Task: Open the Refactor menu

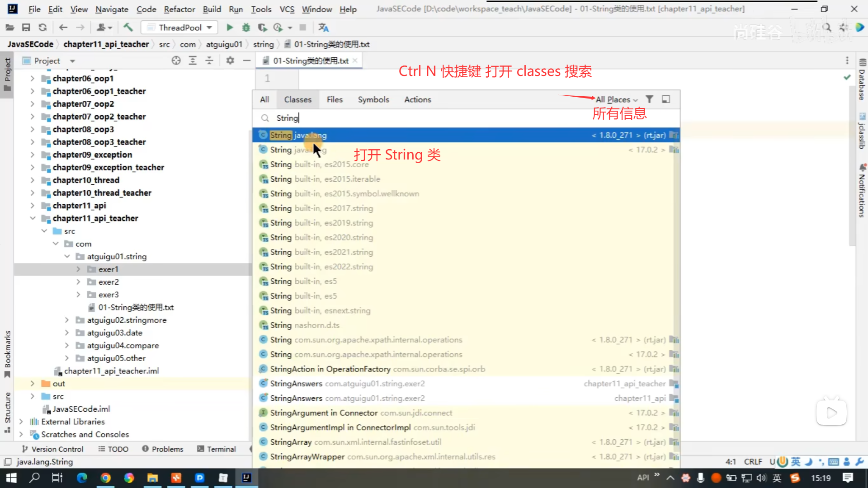Action: pyautogui.click(x=179, y=9)
